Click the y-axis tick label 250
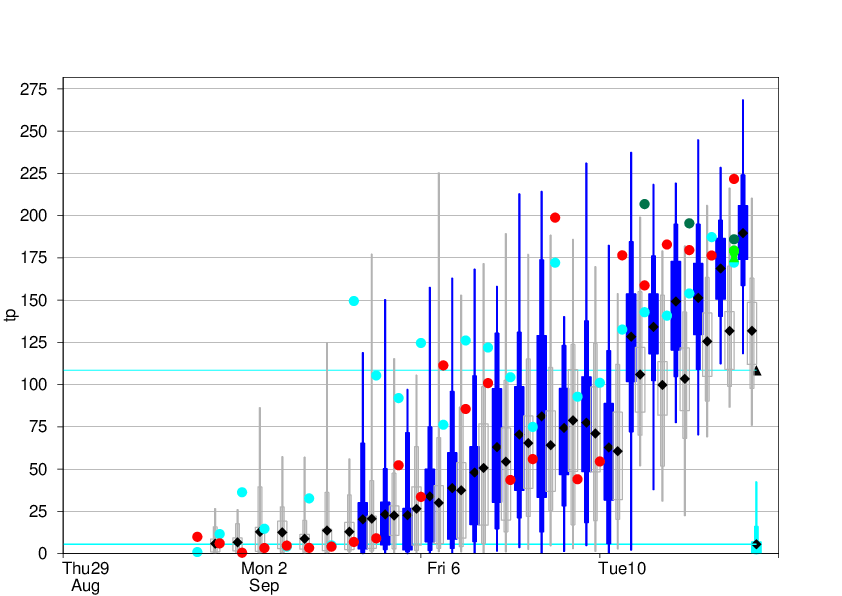Image resolution: width=842 pixels, height=596 pixels. coord(33,132)
